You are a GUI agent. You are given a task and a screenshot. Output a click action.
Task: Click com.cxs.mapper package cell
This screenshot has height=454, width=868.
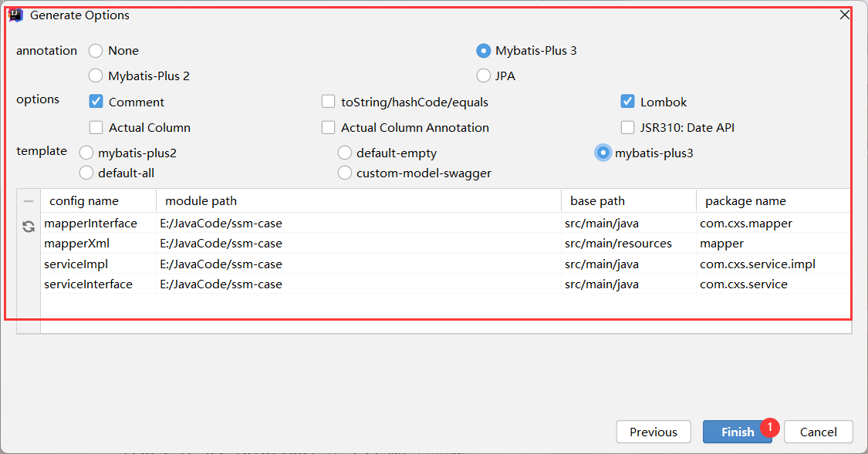[x=773, y=224]
